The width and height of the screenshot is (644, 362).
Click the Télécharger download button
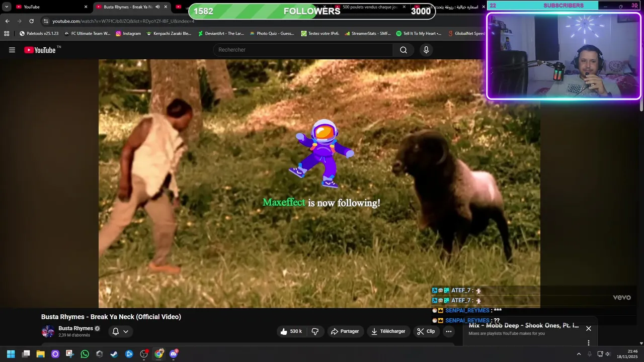pos(388,331)
